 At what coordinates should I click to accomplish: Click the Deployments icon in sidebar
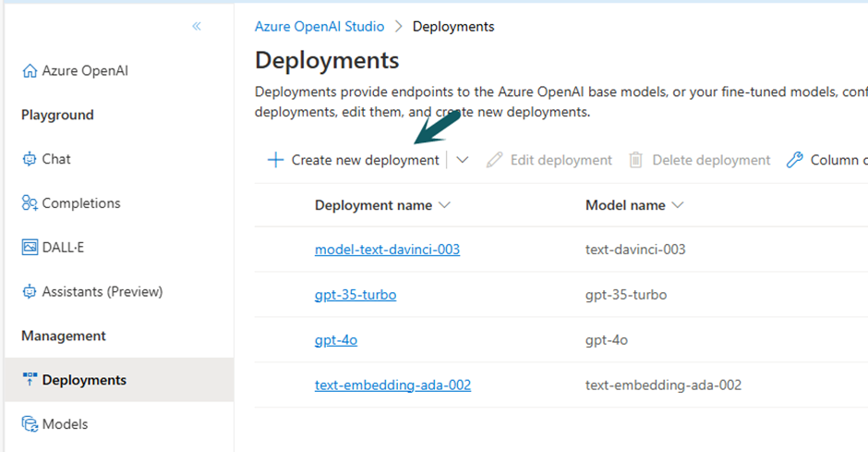click(x=30, y=379)
